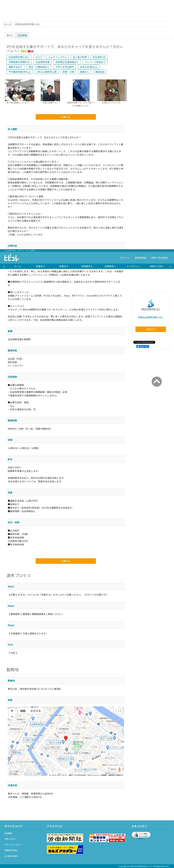Viewport: 174px width, 868px height.
Task: Click the プライバシーポリシー footer link
Action: (14, 845)
